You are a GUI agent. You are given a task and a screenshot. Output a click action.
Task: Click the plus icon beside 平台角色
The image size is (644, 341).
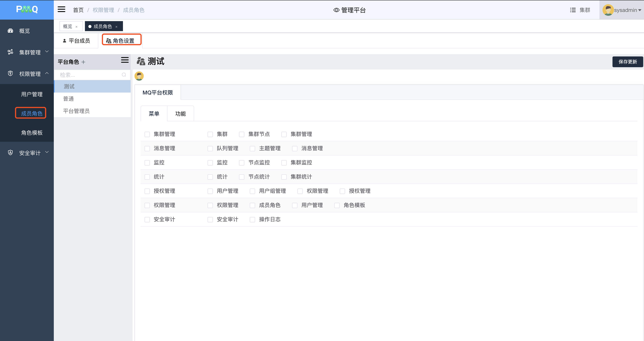pos(84,62)
